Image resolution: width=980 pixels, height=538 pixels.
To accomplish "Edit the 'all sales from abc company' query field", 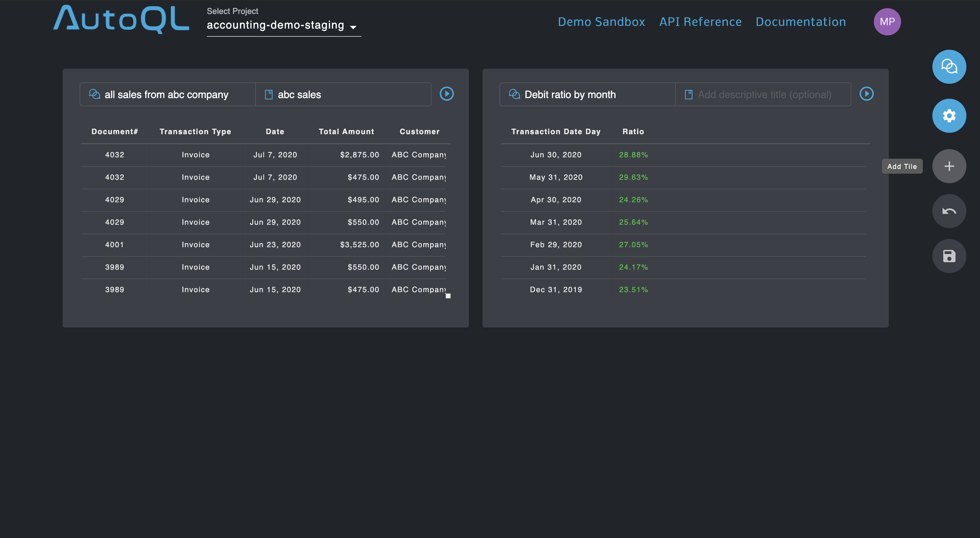I will [x=168, y=94].
